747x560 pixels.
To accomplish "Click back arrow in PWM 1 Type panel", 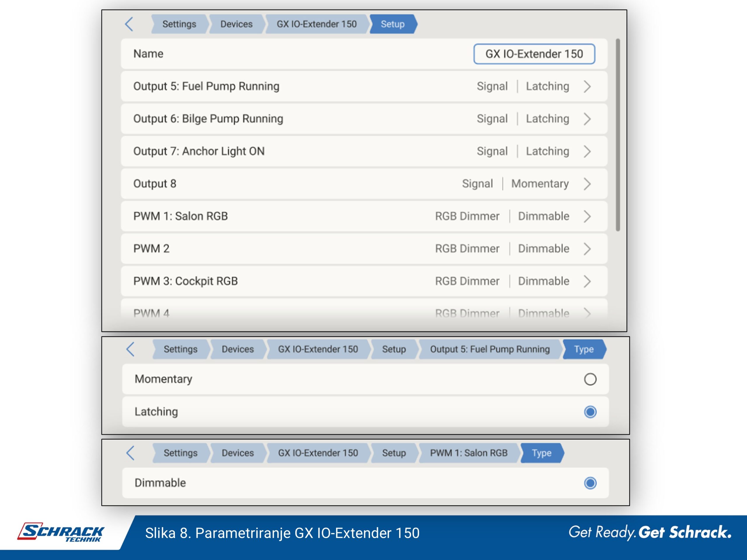I will point(130,453).
